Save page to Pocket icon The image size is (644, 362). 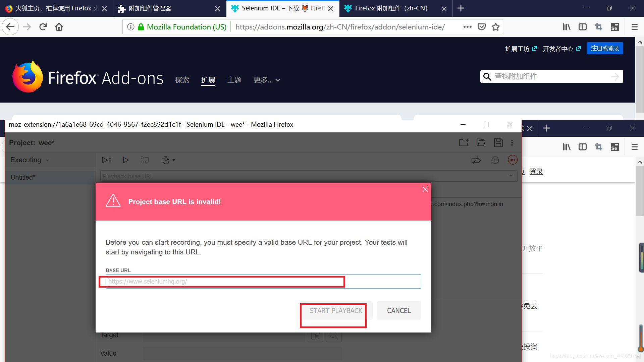click(x=482, y=27)
